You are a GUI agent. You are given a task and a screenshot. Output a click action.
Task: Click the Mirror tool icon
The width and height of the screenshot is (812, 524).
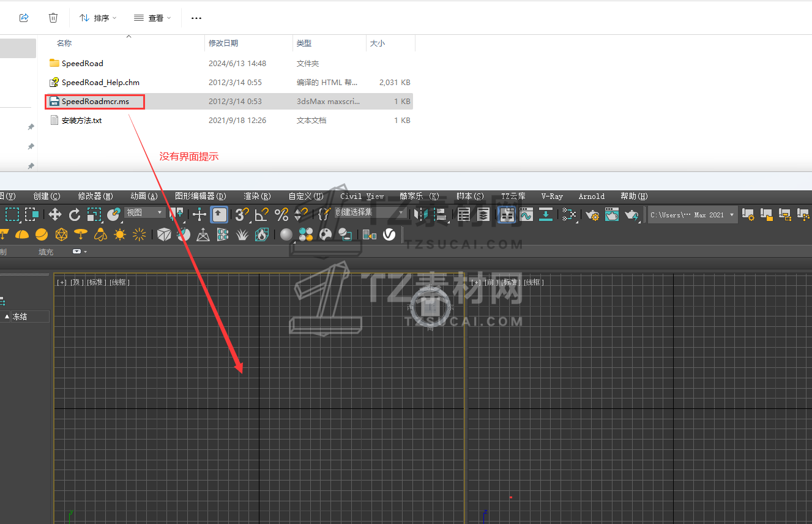pos(422,214)
